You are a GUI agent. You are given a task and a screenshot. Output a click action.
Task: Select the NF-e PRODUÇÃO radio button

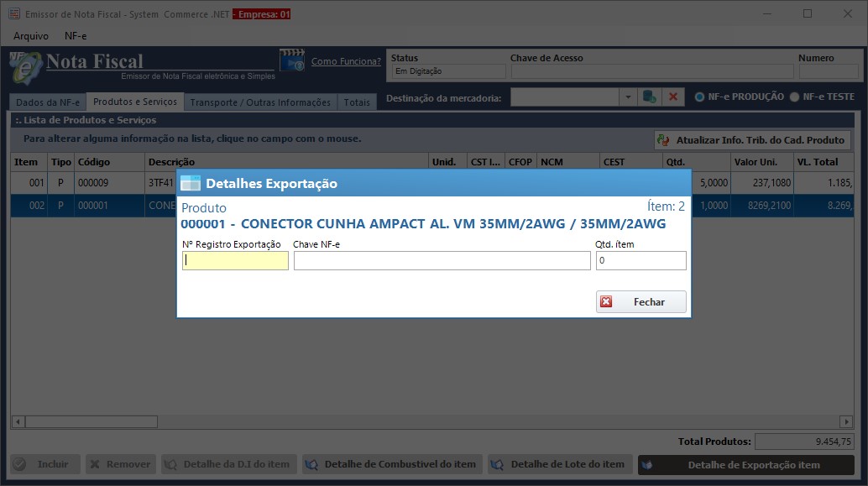tap(699, 97)
